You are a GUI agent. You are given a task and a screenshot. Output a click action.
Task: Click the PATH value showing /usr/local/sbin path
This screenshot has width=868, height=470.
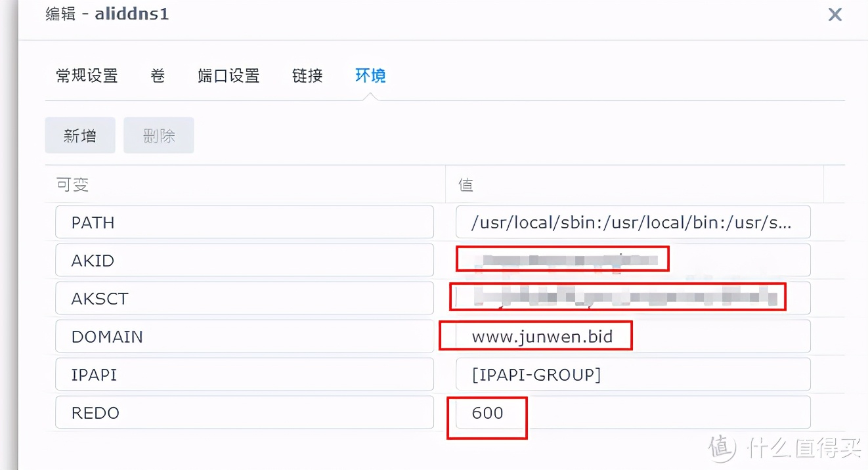click(632, 222)
